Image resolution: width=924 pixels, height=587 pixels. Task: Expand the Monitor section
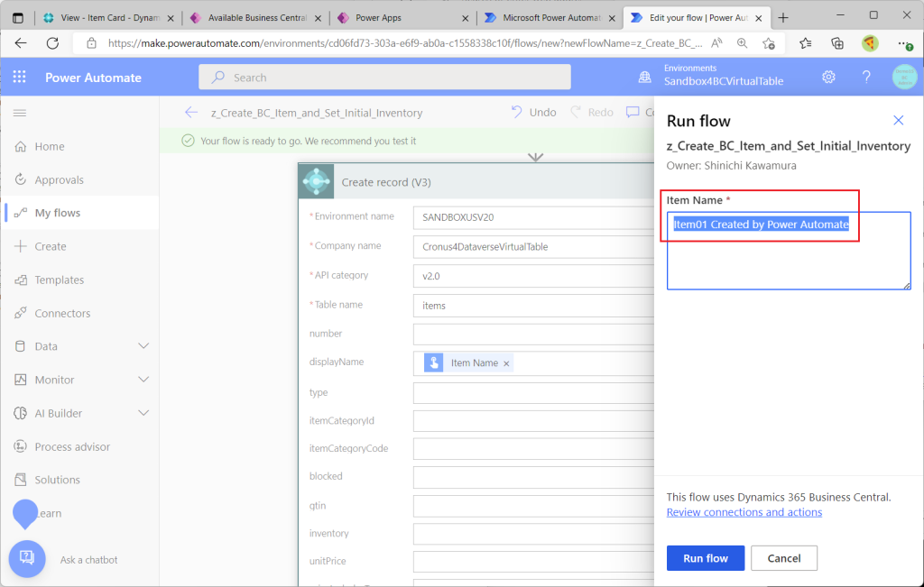point(143,380)
